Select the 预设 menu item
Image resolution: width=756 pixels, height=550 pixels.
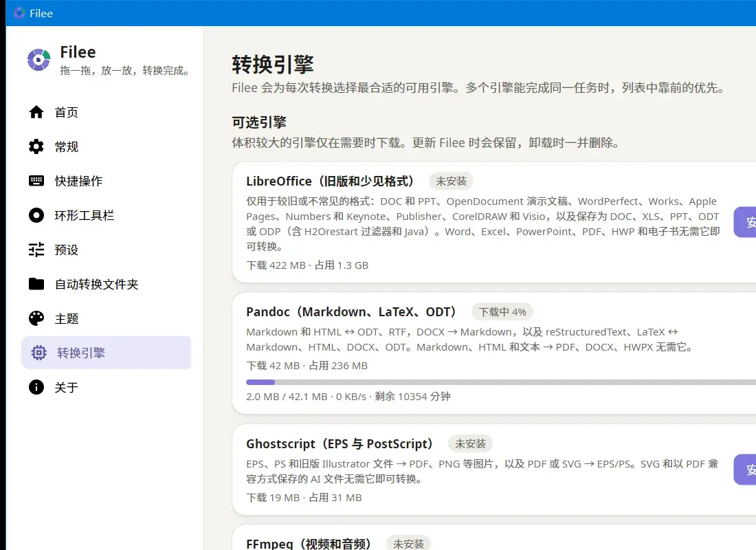(x=106, y=250)
